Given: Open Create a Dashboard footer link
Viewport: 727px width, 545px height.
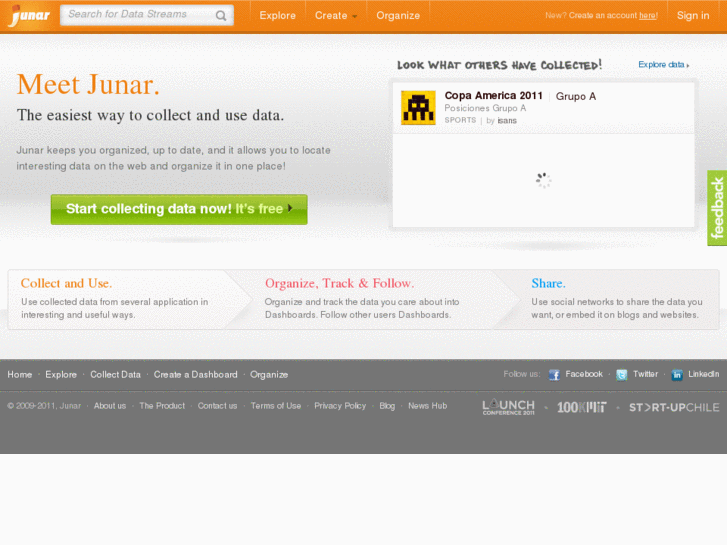Looking at the screenshot, I should point(195,374).
